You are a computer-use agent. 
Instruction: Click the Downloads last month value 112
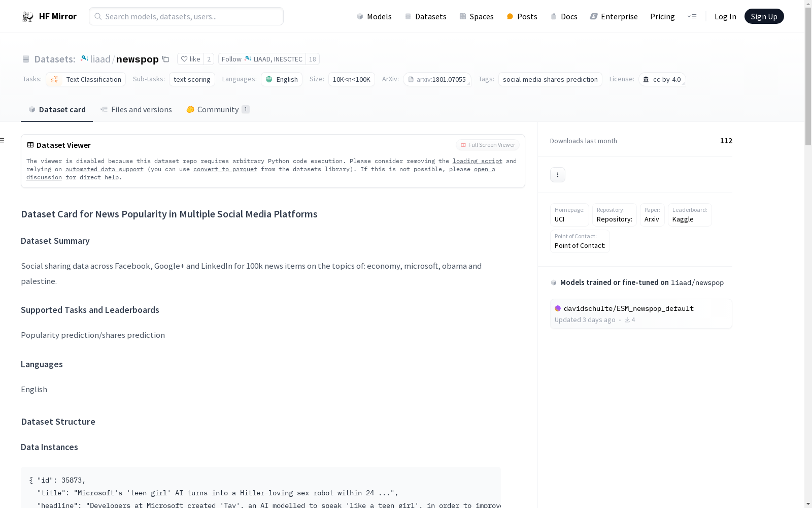726,141
